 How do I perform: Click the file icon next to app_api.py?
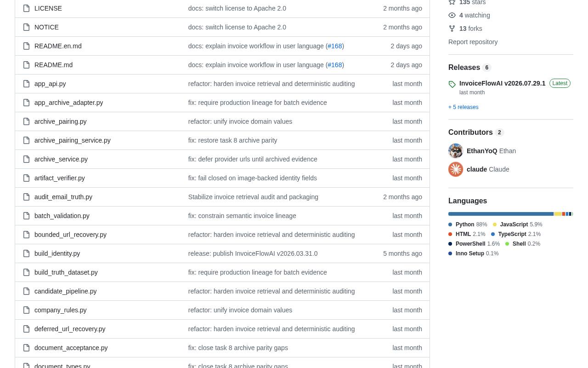tap(26, 84)
